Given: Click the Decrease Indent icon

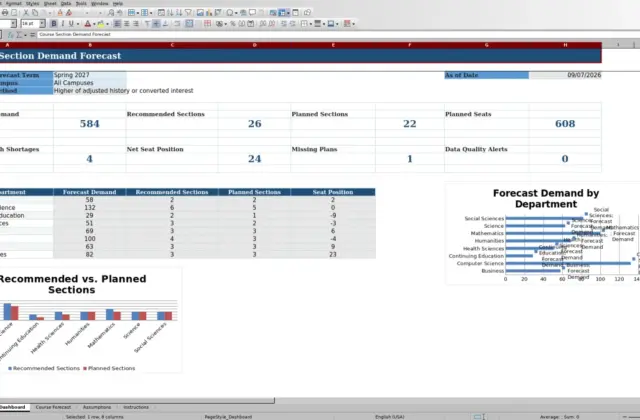Looking at the screenshot, I should click(293, 24).
